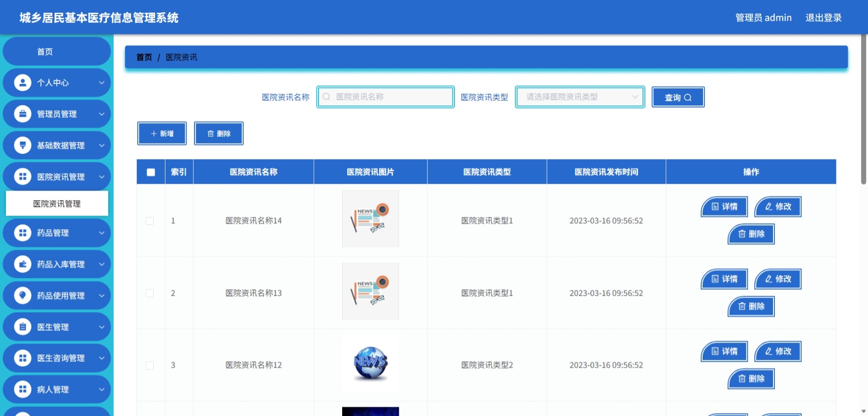Screen dimensions: 868x416
Task: Expand the 基础数据管理 menu chevron
Action: click(x=101, y=145)
